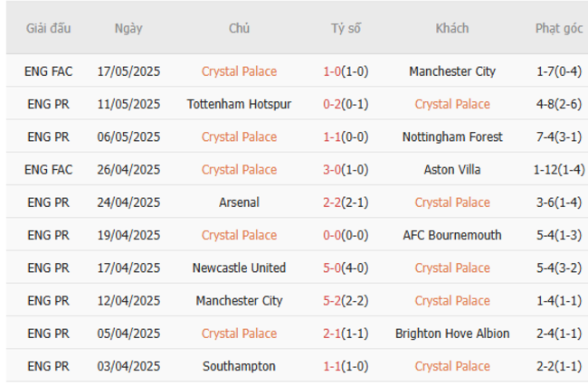Click the 2-2(2-1) score in the Arsenal match
This screenshot has width=588, height=385.
(345, 202)
